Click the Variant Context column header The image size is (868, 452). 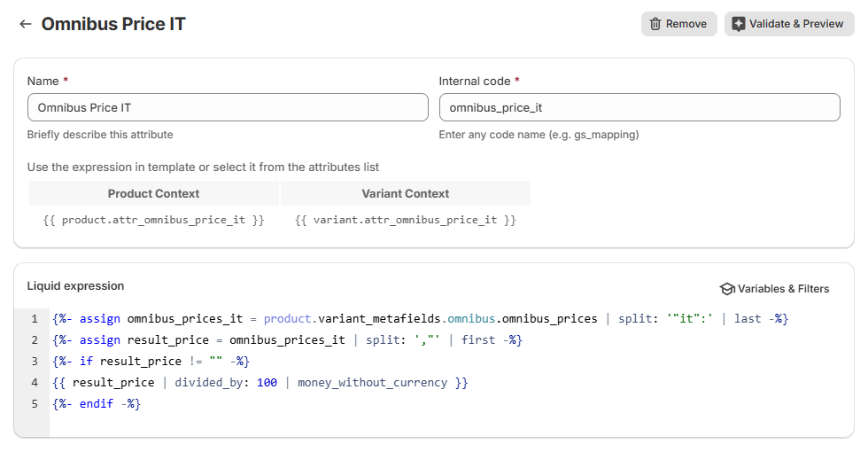point(405,193)
